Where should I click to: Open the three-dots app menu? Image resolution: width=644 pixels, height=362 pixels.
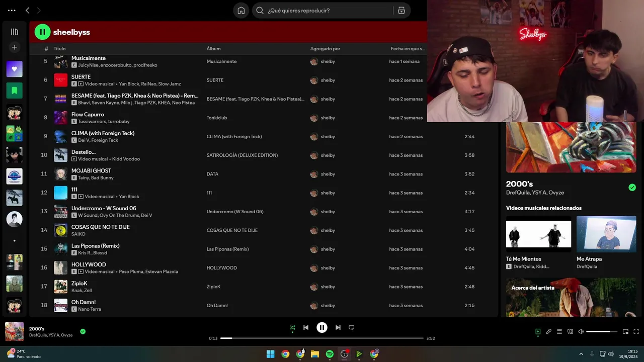click(12, 11)
